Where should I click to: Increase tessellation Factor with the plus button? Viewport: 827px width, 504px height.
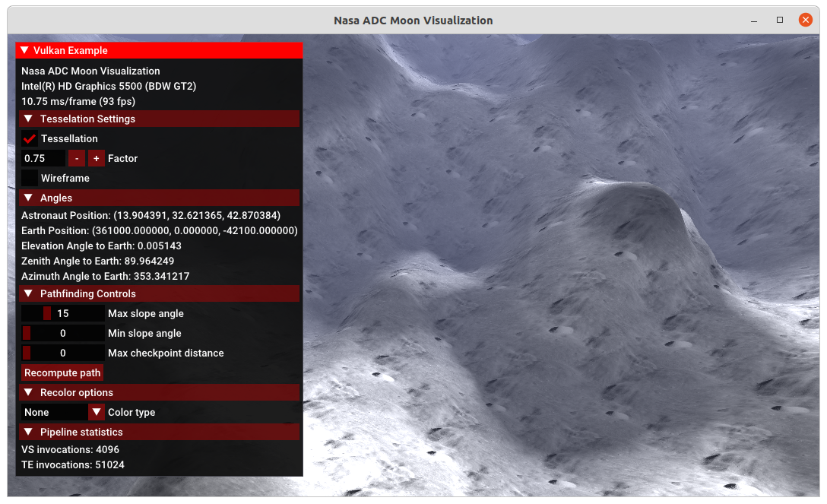click(x=95, y=158)
